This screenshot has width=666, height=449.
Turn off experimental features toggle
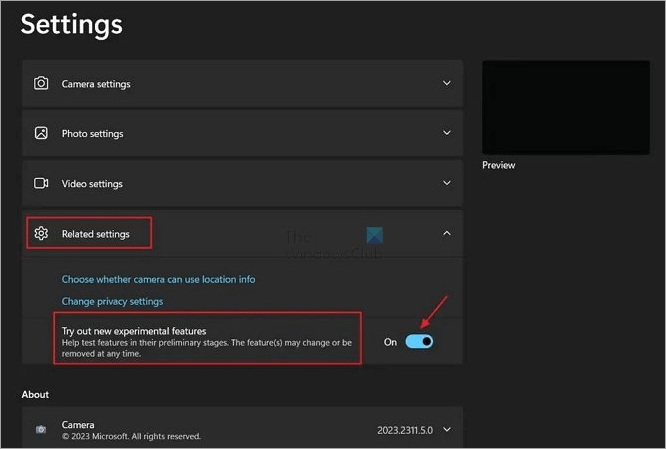[x=419, y=342]
